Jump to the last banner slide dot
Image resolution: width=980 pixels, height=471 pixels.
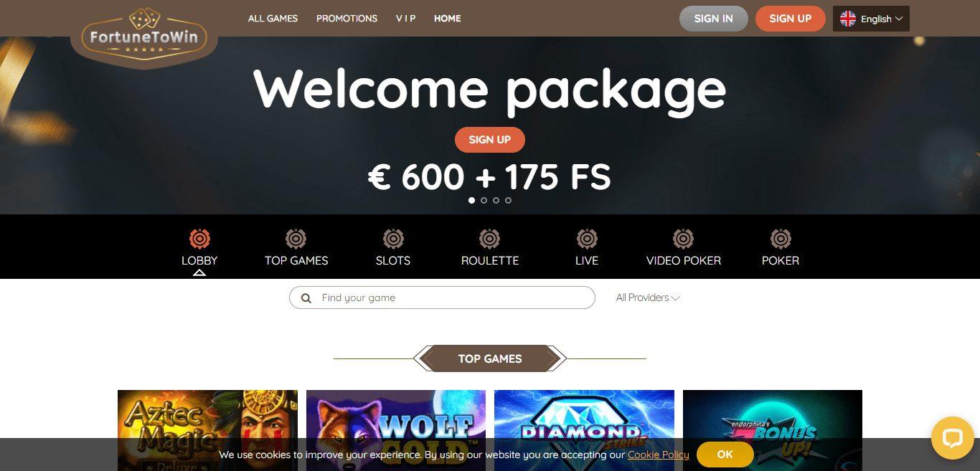pyautogui.click(x=508, y=201)
